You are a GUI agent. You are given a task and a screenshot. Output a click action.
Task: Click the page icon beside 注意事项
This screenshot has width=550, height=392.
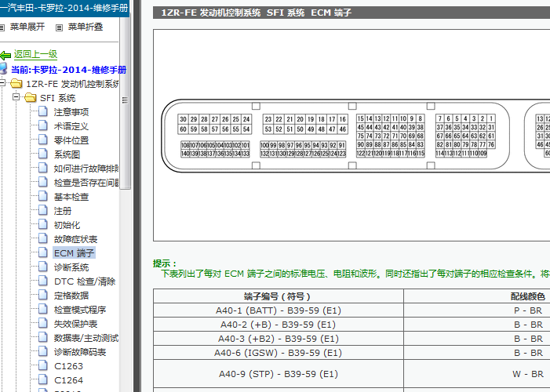click(x=43, y=111)
